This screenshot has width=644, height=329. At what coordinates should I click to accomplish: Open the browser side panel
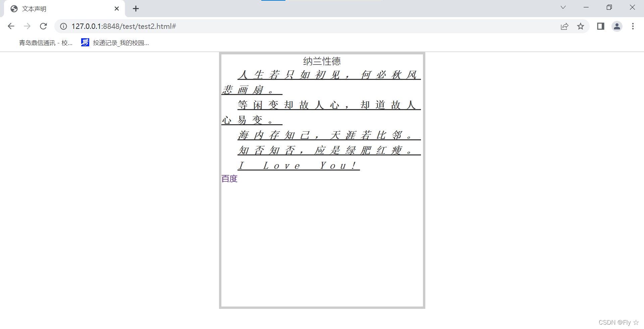pos(601,26)
